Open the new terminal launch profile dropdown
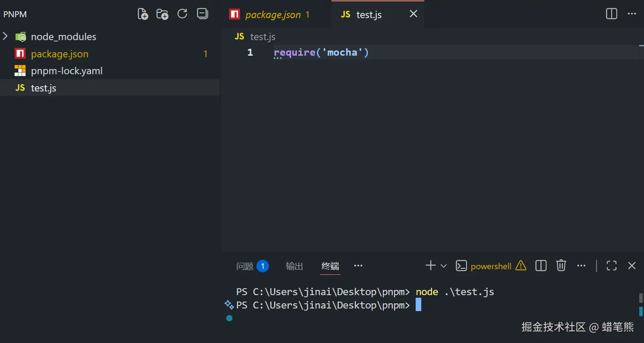Screen dimensions: 644x343 coord(444,266)
